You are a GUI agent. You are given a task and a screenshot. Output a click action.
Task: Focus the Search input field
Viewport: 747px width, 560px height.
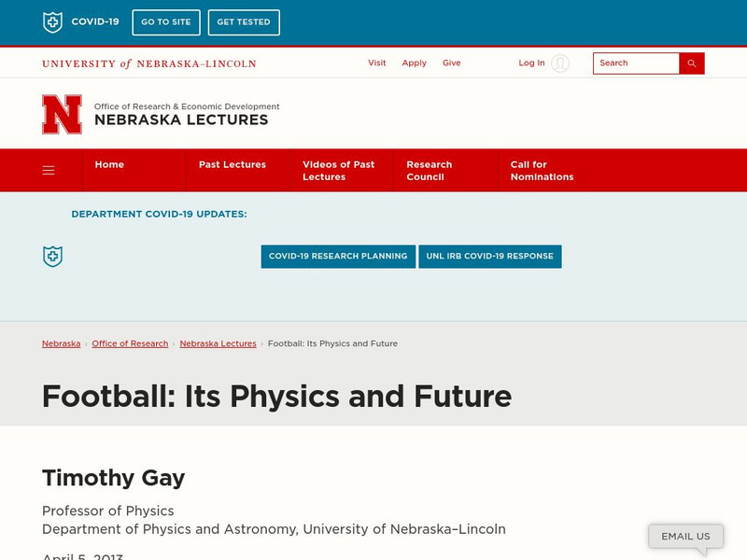coord(636,63)
